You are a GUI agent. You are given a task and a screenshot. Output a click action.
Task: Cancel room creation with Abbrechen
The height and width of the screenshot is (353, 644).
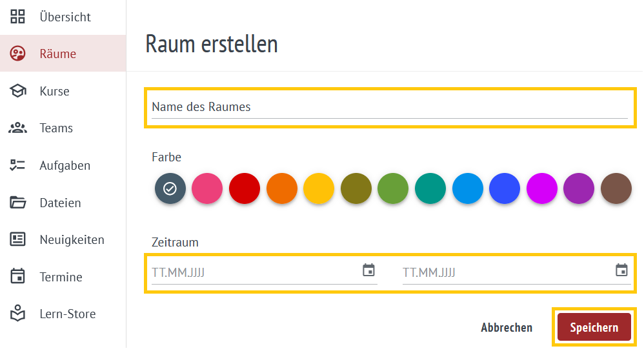pos(507,328)
